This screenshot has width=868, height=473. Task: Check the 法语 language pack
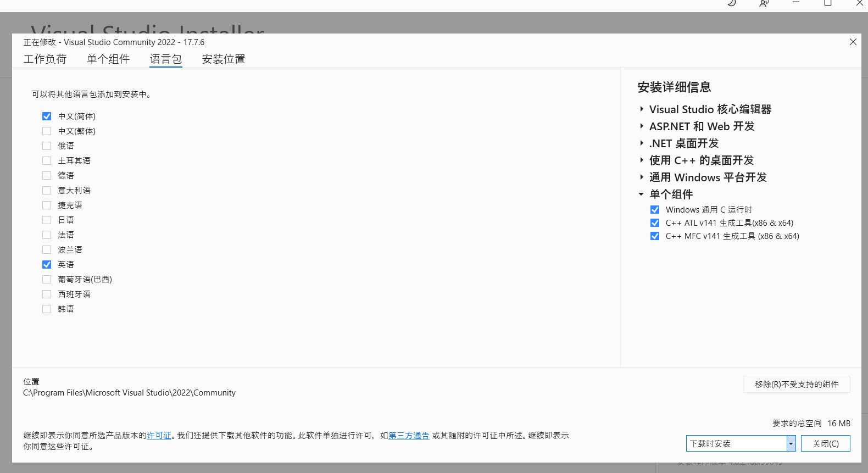47,235
